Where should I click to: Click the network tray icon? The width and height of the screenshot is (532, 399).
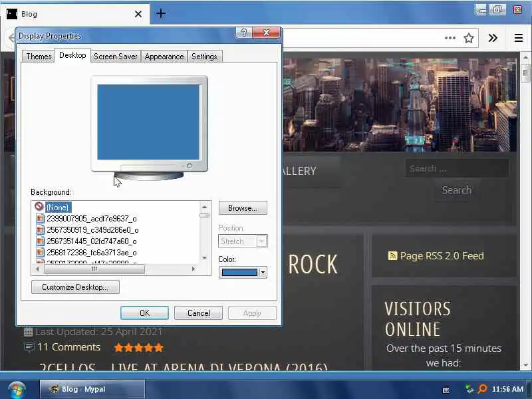click(469, 389)
